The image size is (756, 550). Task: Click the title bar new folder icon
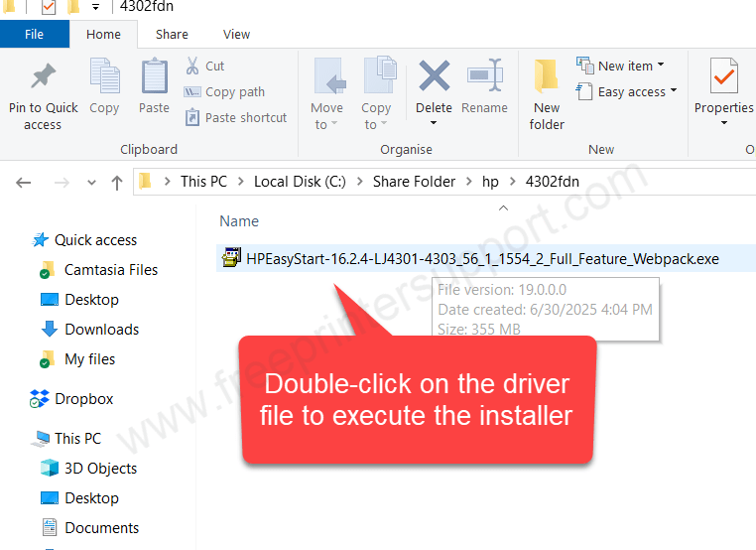pos(73,7)
